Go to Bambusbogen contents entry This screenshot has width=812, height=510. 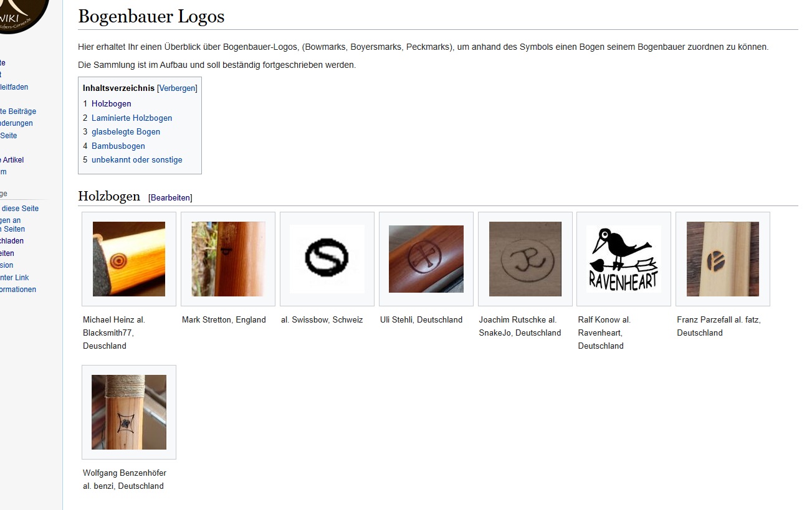(118, 146)
